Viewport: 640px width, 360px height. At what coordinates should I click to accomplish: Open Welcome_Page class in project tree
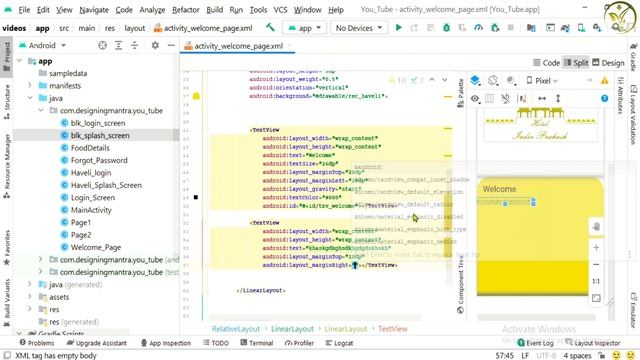(x=96, y=247)
